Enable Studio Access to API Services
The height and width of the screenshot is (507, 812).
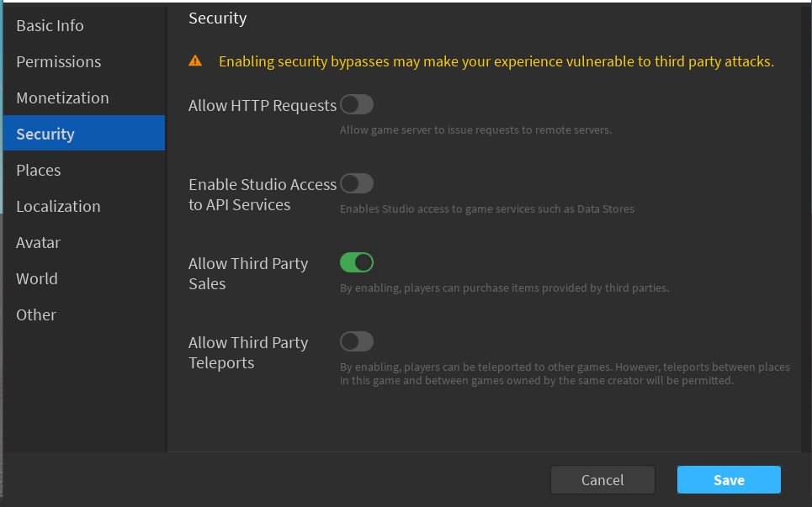(356, 183)
